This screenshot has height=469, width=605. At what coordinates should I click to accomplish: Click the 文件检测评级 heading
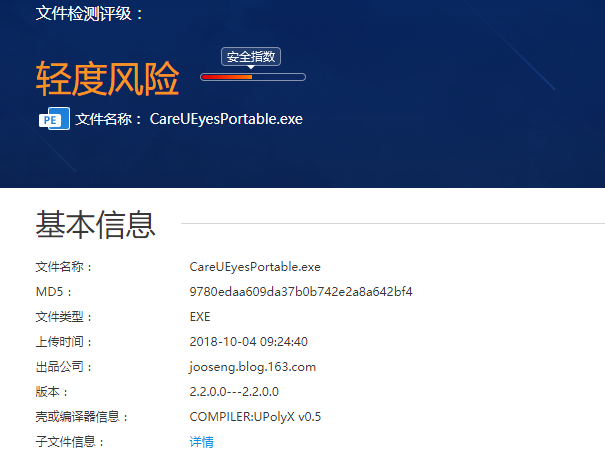tap(90, 13)
